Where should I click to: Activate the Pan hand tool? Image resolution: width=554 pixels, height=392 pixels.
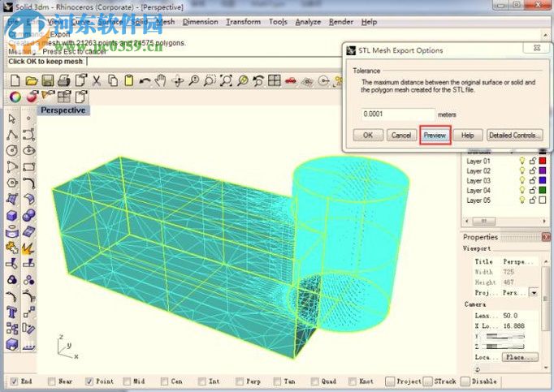[161, 80]
